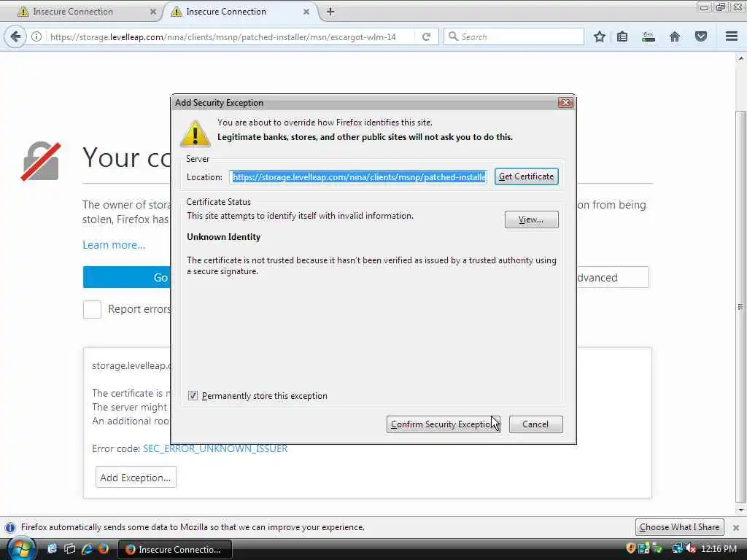Close the Add Security Exception dialog
Screen dimensions: 747x560
[565, 102]
